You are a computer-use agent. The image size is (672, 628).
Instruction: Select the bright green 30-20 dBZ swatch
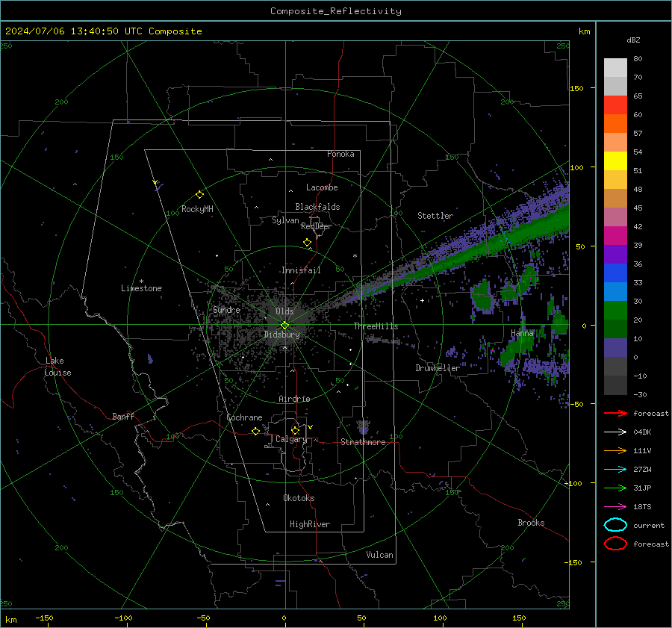(x=615, y=311)
